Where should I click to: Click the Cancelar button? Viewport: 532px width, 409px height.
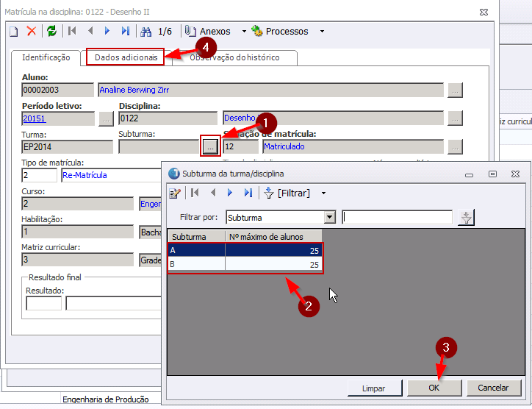pos(493,388)
